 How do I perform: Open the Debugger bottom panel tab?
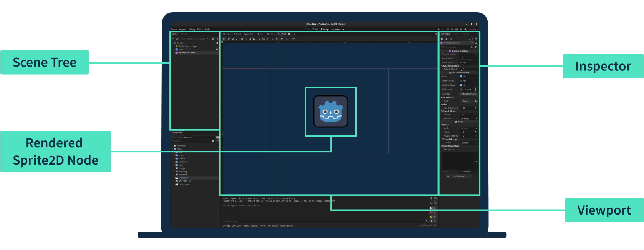click(x=237, y=226)
